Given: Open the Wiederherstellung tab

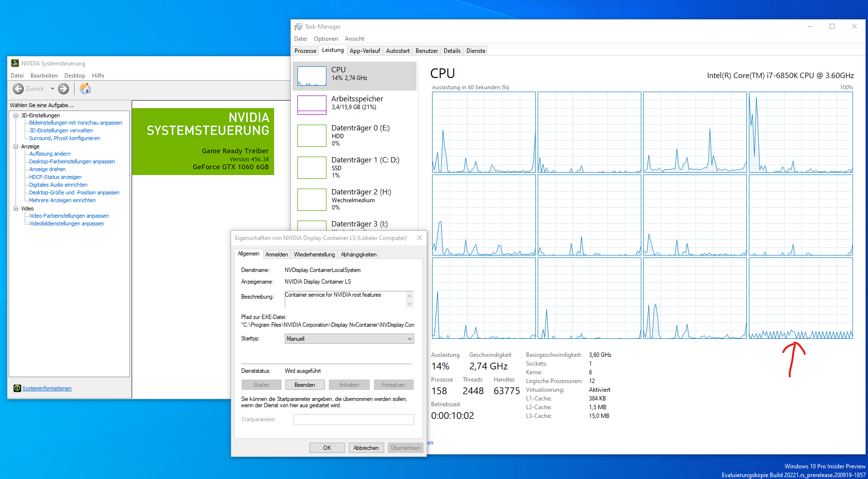Looking at the screenshot, I should click(x=314, y=255).
